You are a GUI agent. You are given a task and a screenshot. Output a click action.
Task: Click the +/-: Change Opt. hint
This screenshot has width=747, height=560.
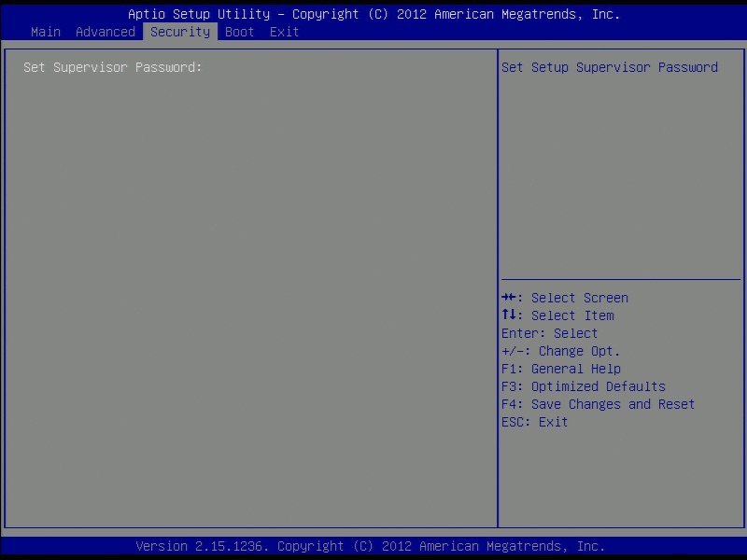tap(561, 351)
